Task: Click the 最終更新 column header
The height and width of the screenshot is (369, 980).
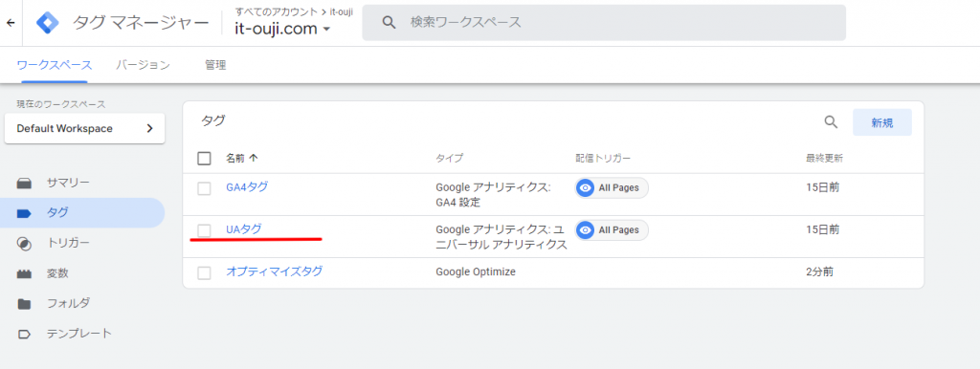Action: [824, 159]
